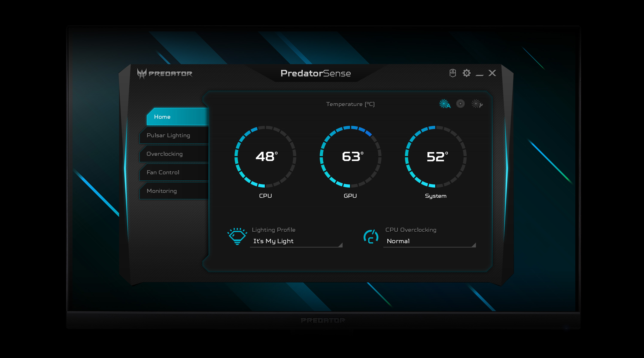Click the Predator logo
The width and height of the screenshot is (644, 358).
point(165,74)
